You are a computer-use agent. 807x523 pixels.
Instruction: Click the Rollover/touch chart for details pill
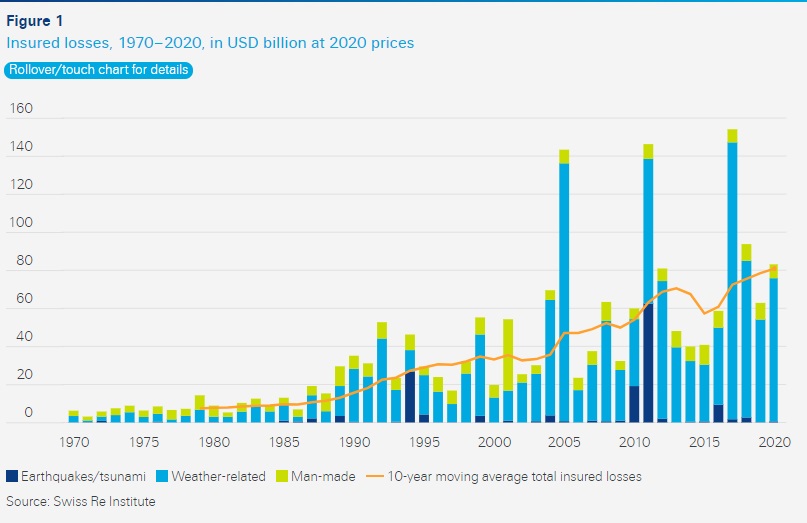[x=98, y=70]
